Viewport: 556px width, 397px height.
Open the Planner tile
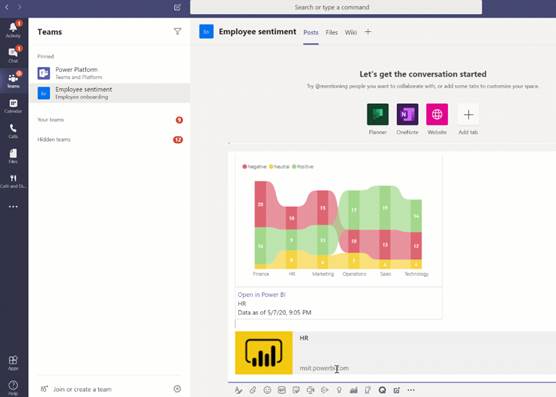378,119
